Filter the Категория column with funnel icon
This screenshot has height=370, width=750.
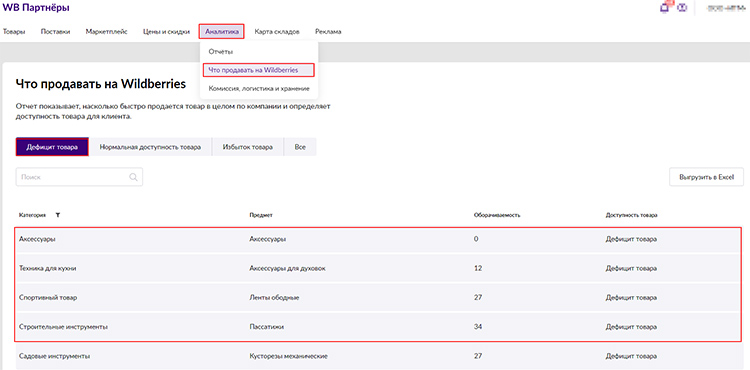[58, 215]
